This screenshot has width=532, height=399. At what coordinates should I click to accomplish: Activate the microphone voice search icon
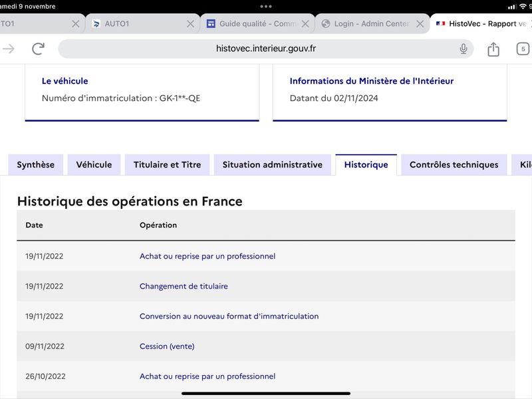click(463, 49)
